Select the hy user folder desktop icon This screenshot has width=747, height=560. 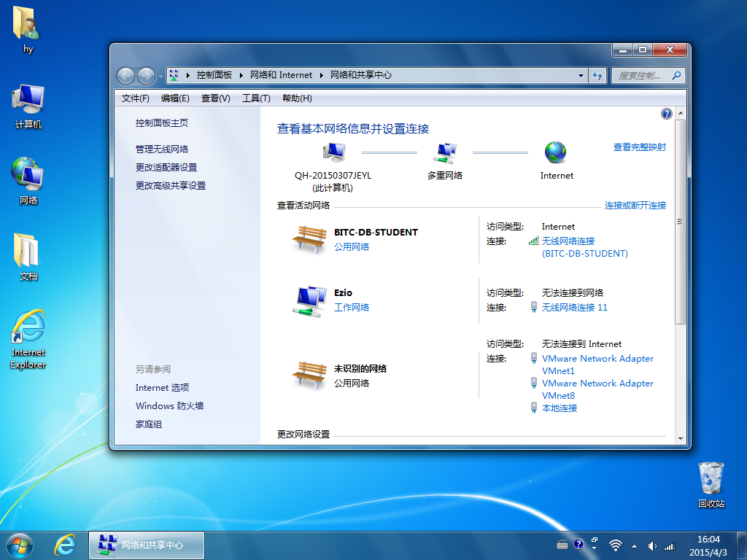pyautogui.click(x=28, y=29)
